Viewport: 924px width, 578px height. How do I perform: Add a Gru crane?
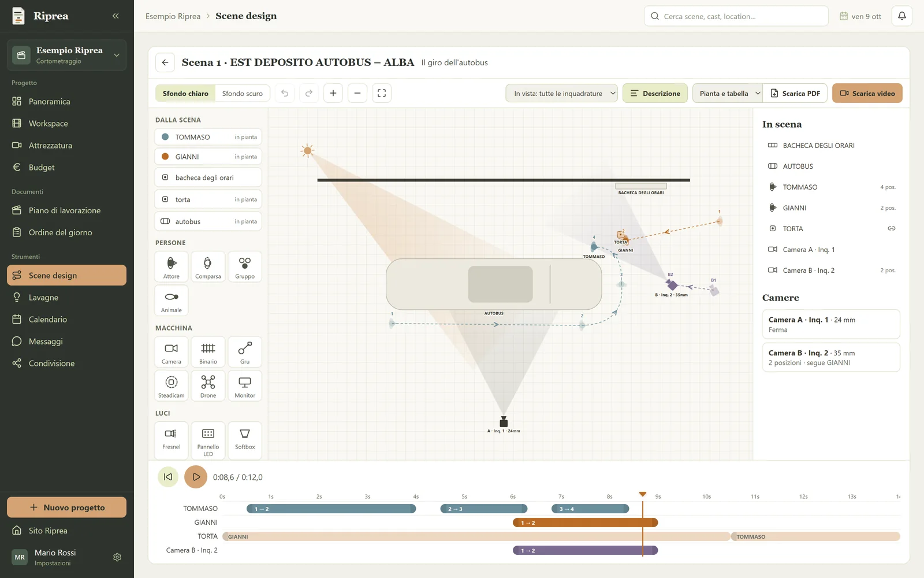tap(245, 352)
